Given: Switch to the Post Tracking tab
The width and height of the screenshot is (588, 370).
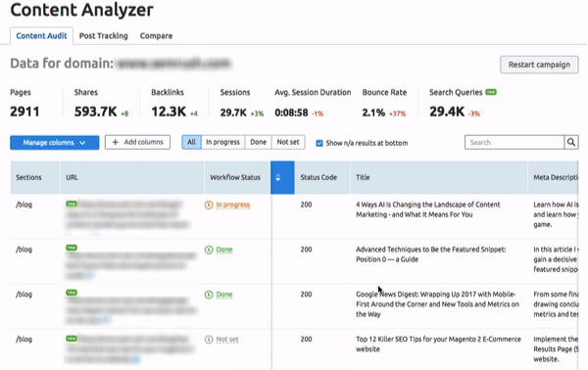Looking at the screenshot, I should point(104,36).
